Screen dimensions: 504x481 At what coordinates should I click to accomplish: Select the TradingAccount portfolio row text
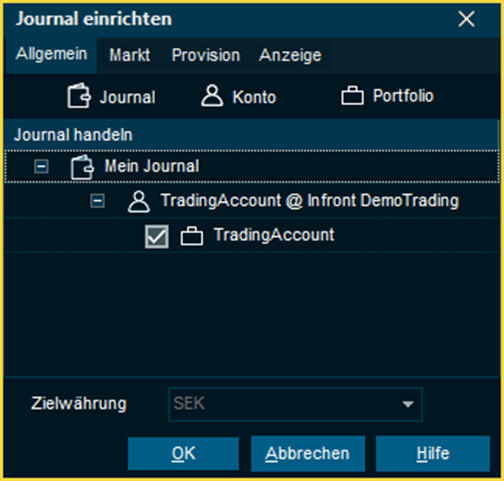[274, 235]
